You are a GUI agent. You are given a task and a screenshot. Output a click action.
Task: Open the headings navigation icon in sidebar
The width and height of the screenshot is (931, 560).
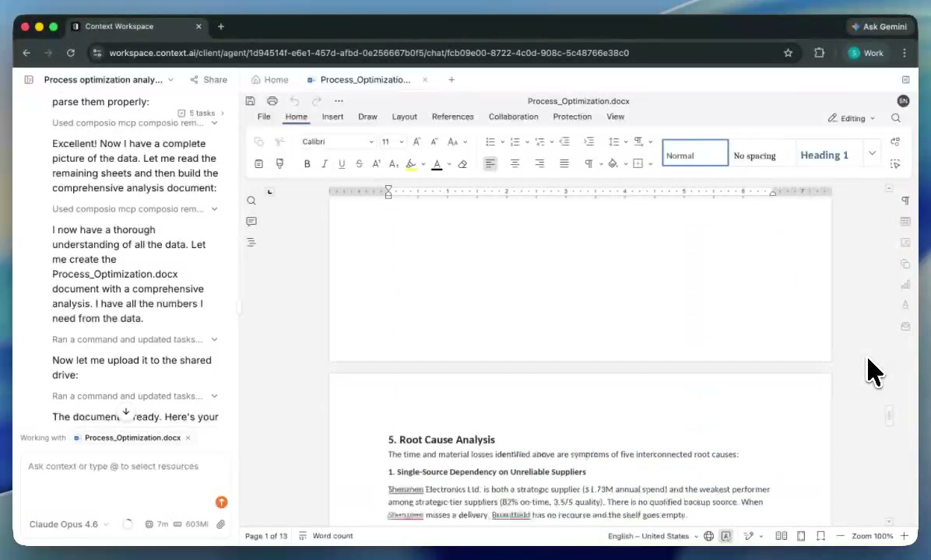point(251,243)
